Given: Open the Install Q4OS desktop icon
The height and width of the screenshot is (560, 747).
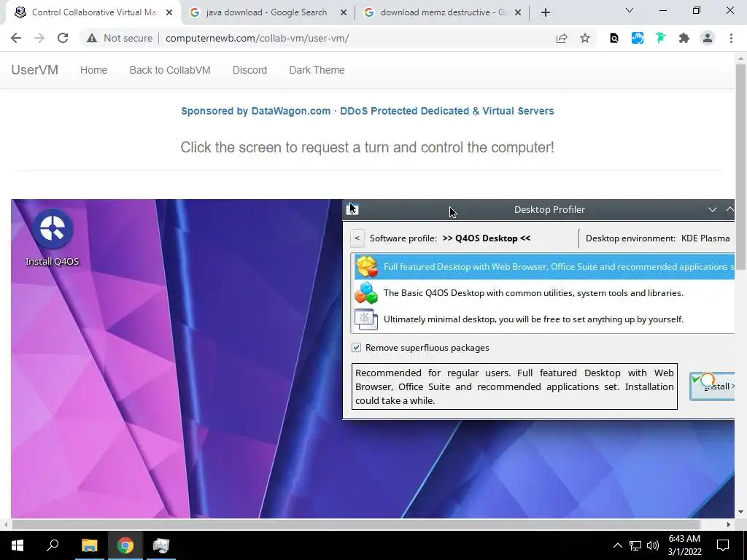Looking at the screenshot, I should (x=53, y=238).
